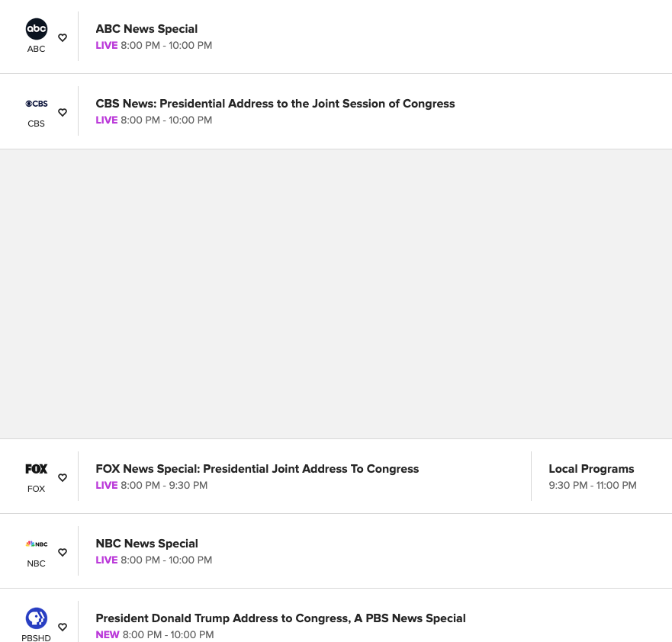672x642 pixels.
Task: Favorite the CBS channel heart
Action: pyautogui.click(x=63, y=112)
